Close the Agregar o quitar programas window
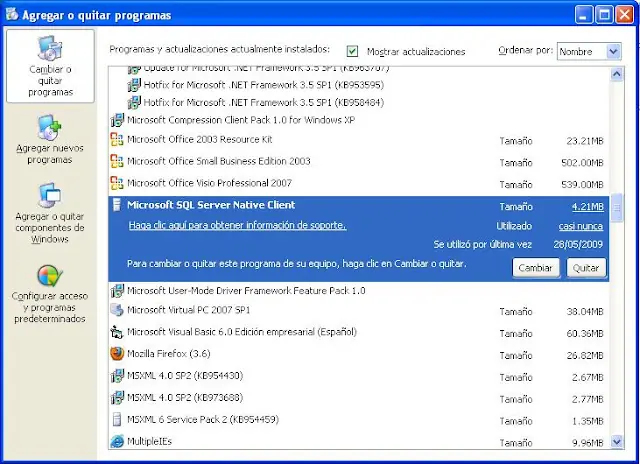The width and height of the screenshot is (640, 464). tap(624, 15)
